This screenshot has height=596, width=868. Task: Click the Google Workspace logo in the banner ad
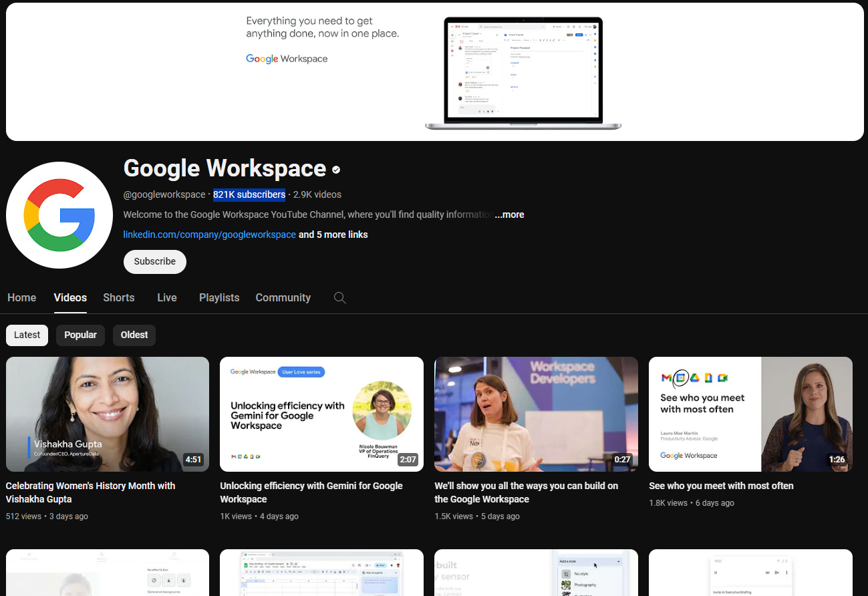coord(287,59)
